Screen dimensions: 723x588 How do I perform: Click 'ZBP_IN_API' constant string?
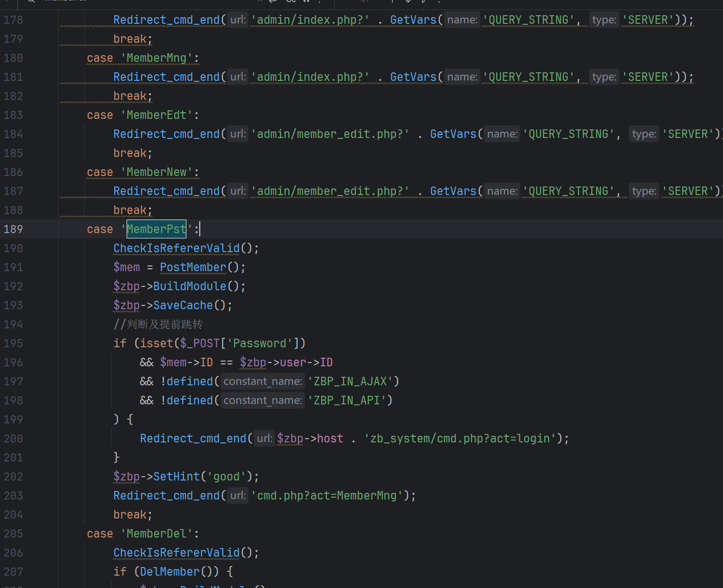(x=347, y=401)
